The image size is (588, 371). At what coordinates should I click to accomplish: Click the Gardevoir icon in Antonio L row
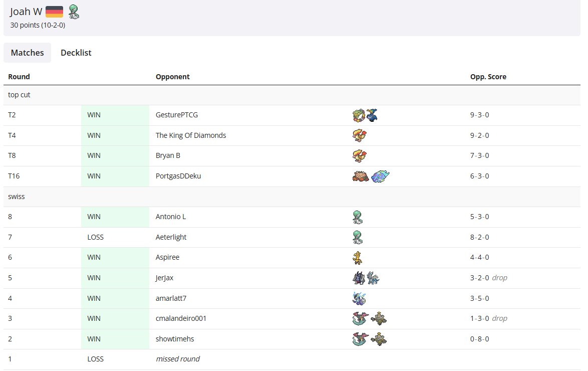coord(358,217)
